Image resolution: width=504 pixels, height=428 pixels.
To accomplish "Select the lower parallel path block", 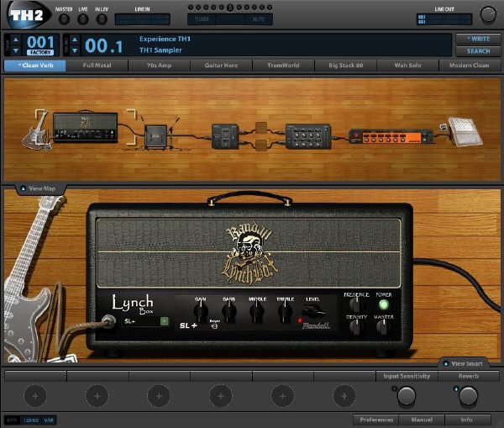I will pos(261,145).
